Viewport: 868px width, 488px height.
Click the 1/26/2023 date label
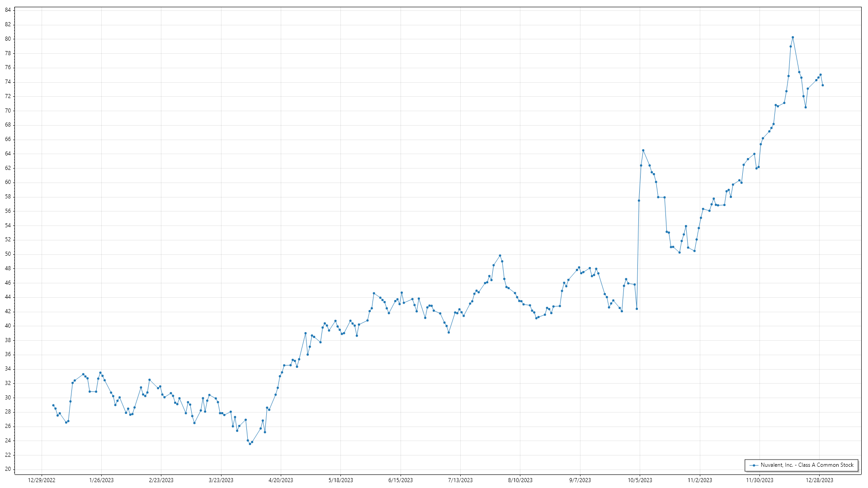[x=101, y=480]
